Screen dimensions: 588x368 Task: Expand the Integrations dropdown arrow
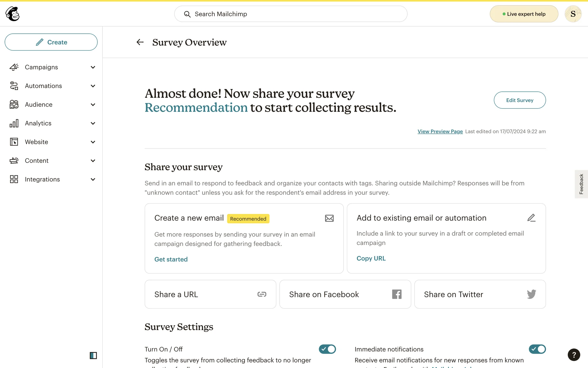click(x=93, y=179)
